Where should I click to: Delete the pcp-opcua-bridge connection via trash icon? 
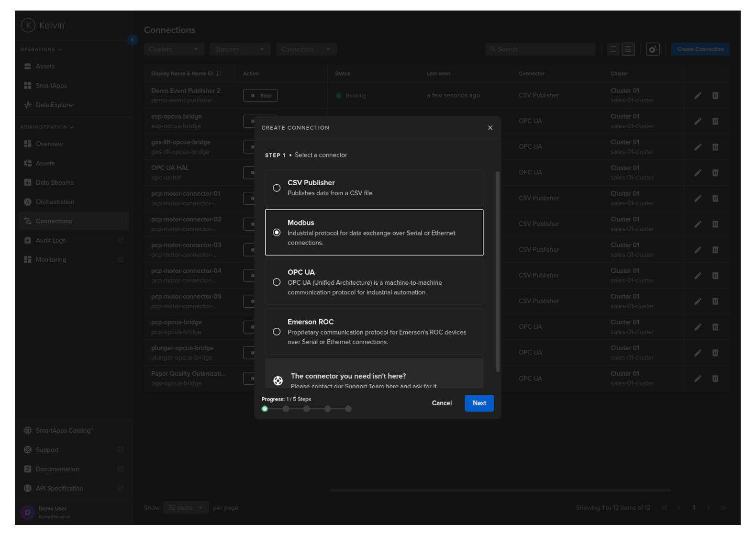click(x=715, y=327)
